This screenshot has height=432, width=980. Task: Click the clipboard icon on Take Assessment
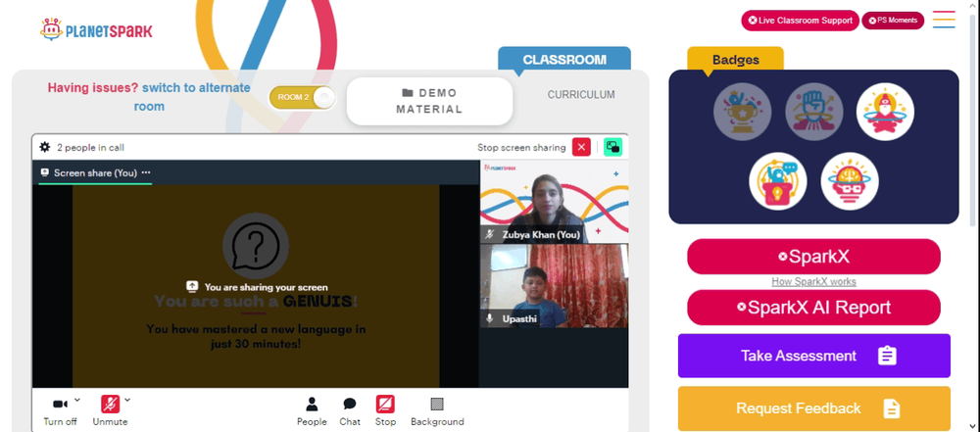pyautogui.click(x=887, y=356)
